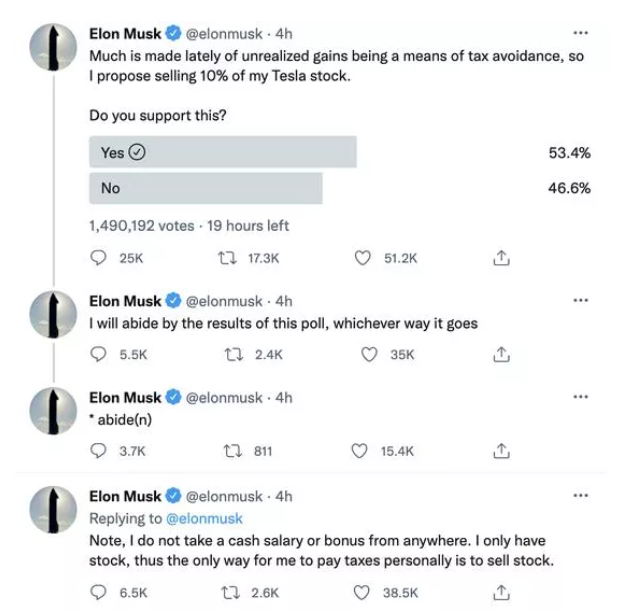Like the cash salary note tweet
The width and height of the screenshot is (632, 616).
coord(364,593)
